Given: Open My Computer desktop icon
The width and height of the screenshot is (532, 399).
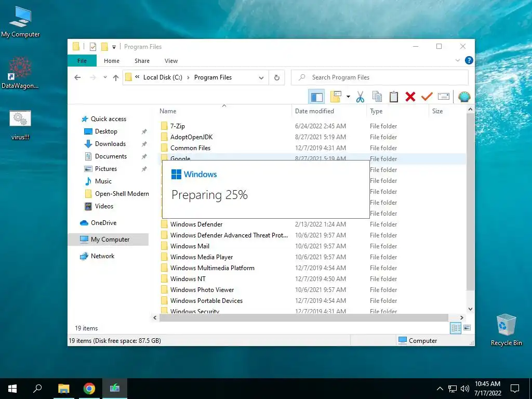Looking at the screenshot, I should coord(20,21).
